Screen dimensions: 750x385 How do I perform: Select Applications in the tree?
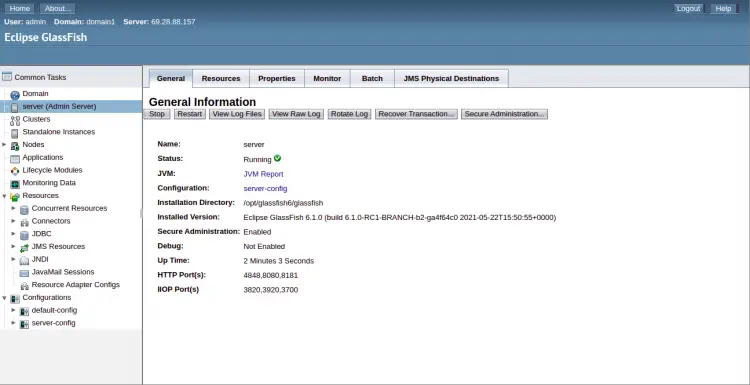[43, 157]
